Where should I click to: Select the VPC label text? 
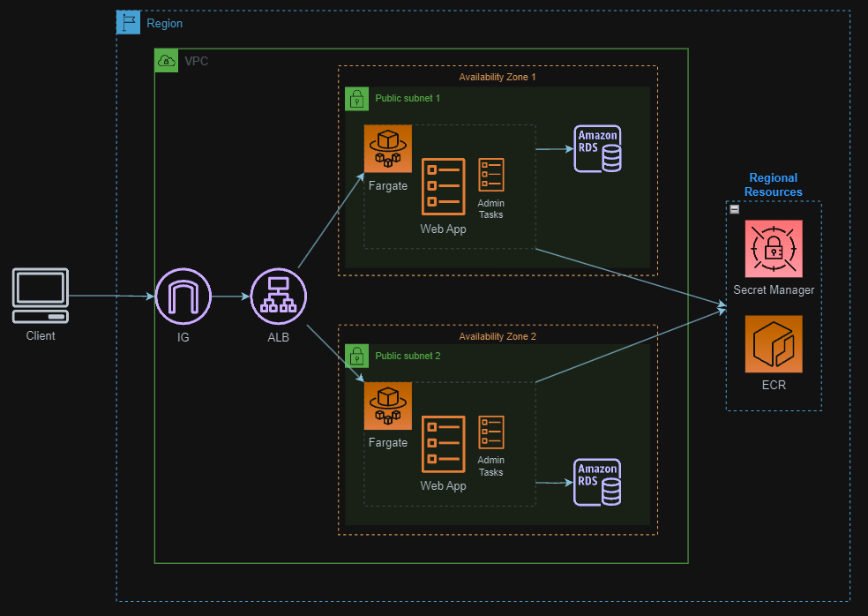(x=197, y=61)
